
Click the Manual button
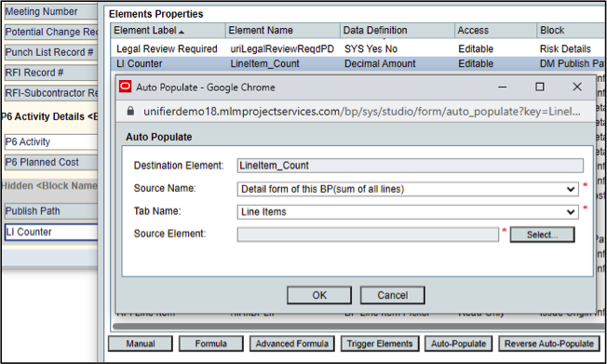tap(141, 344)
